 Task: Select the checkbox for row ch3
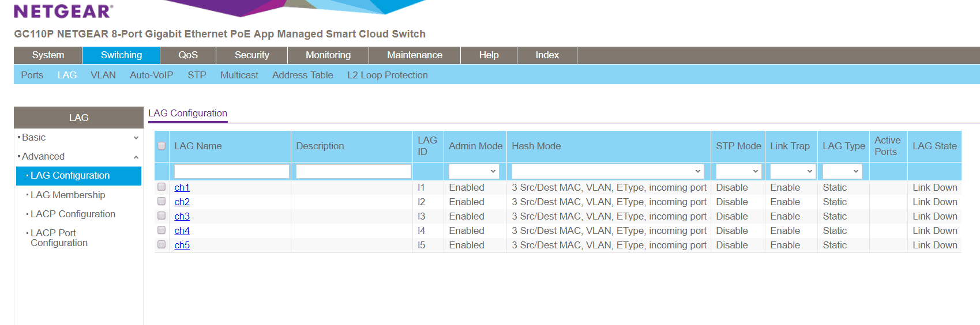point(162,216)
